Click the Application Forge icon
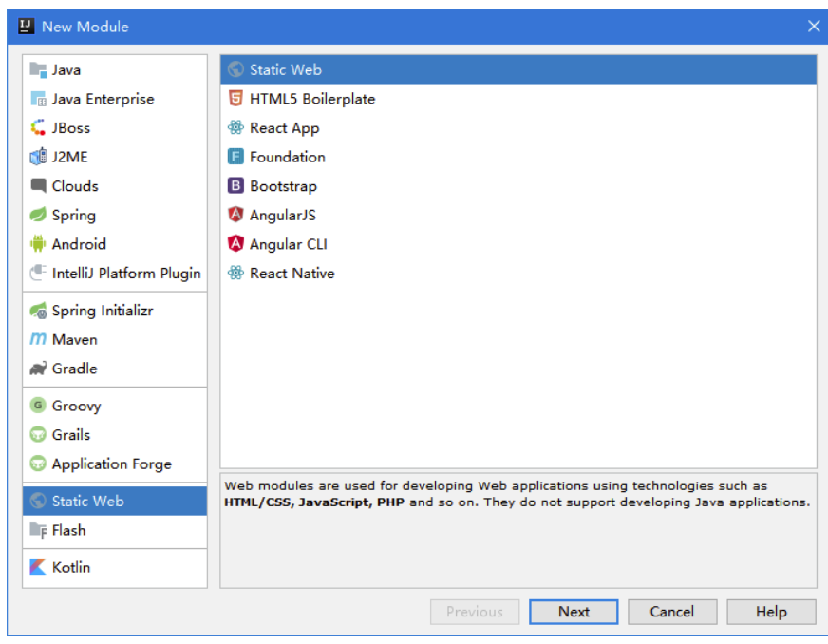Screen dimensions: 828x644 (x=38, y=464)
